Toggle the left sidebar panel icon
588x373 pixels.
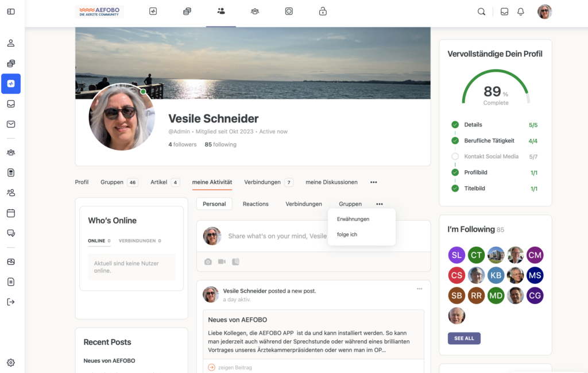point(11,11)
